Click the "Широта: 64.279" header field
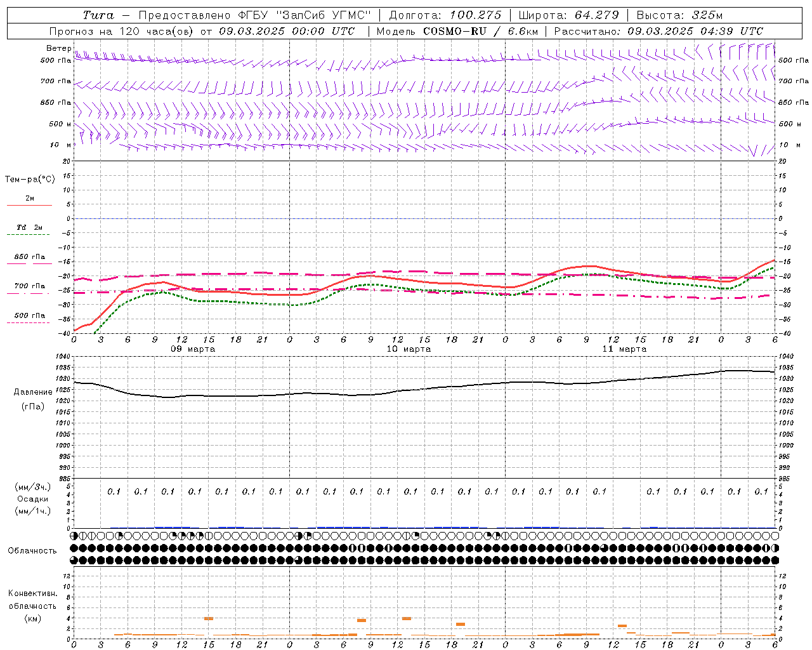This screenshot has width=812, height=650. click(568, 15)
